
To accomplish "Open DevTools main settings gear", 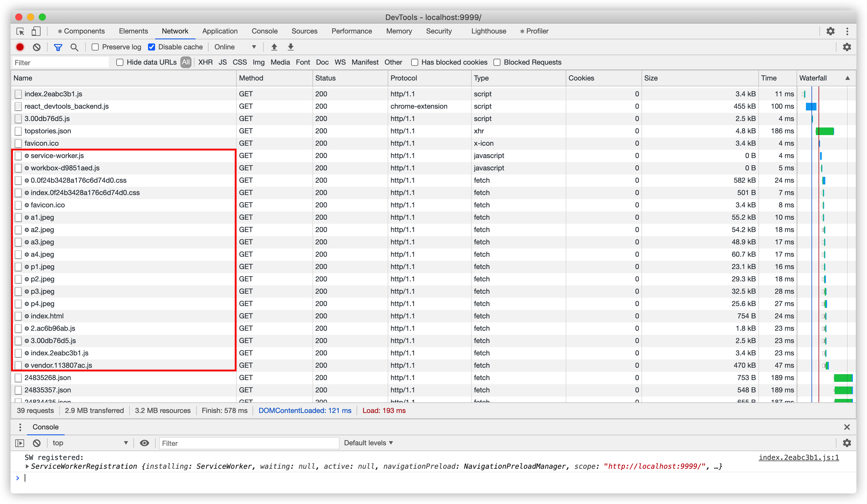I will coord(830,31).
